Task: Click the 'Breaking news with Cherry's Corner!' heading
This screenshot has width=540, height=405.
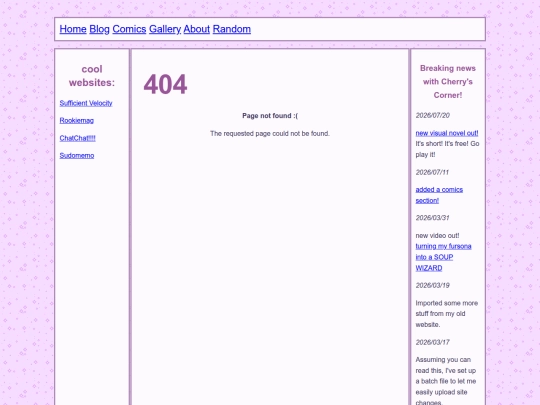Action: click(448, 82)
